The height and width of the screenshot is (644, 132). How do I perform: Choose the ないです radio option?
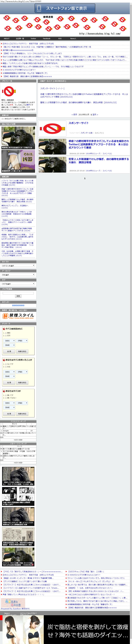pos(6,364)
